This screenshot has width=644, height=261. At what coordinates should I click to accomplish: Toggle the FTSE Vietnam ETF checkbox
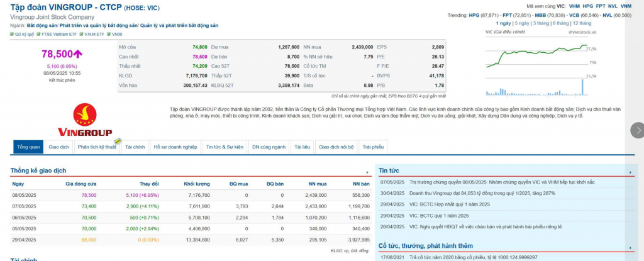(x=38, y=35)
